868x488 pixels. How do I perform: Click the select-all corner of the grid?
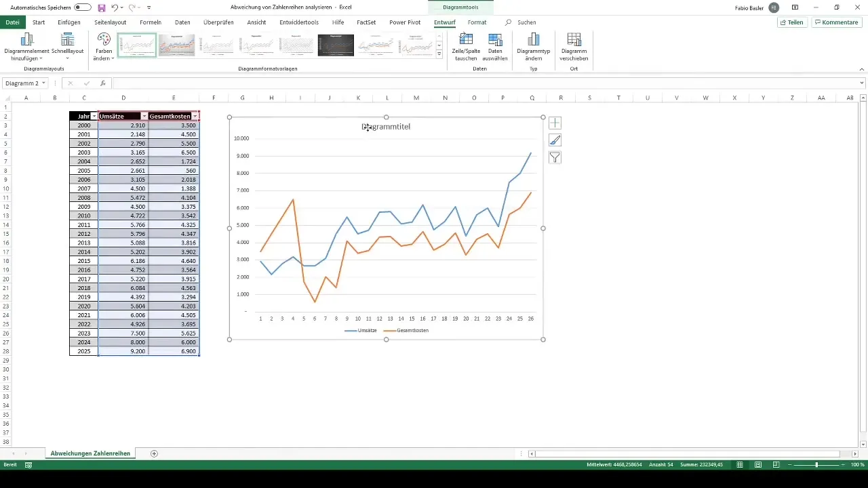(5, 98)
